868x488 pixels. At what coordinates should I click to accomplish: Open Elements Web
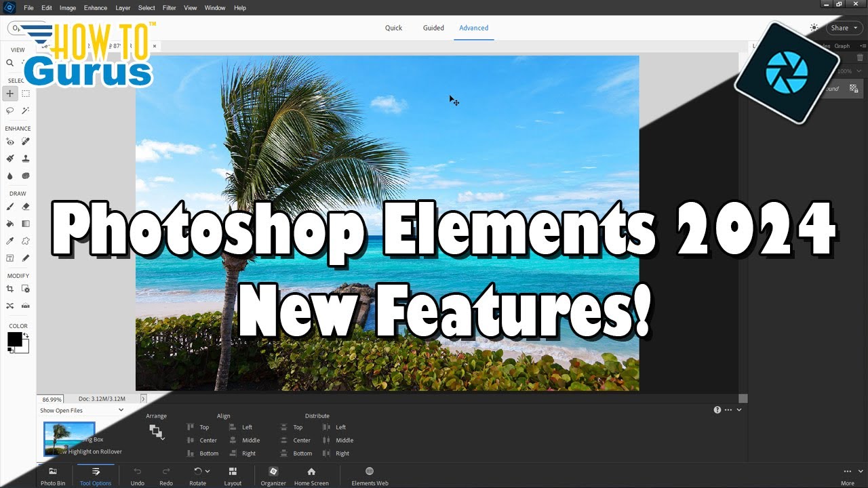click(x=370, y=476)
